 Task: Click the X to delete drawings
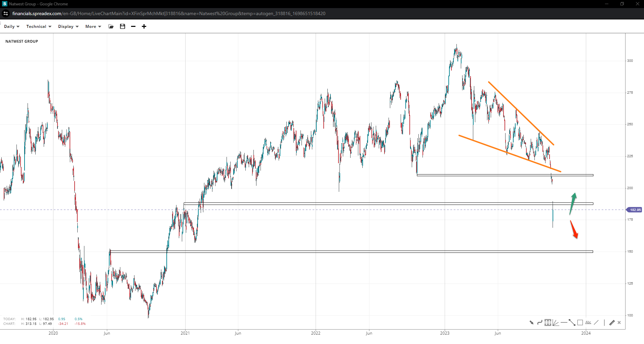(619, 322)
